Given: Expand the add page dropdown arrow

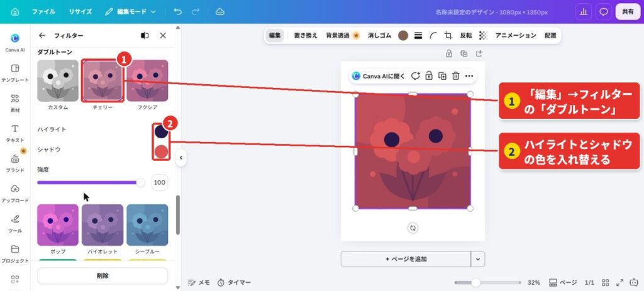Looking at the screenshot, I should [478, 259].
